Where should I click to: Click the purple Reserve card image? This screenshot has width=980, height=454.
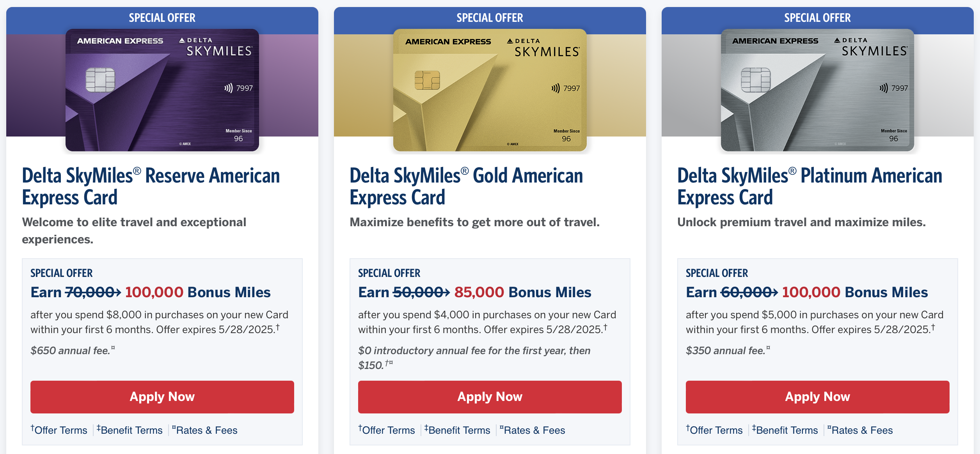tap(162, 90)
